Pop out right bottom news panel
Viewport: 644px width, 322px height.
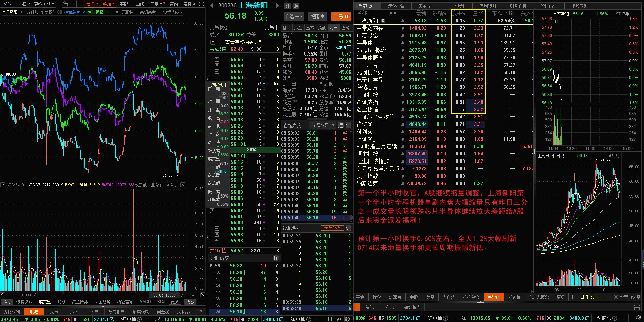click(637, 307)
